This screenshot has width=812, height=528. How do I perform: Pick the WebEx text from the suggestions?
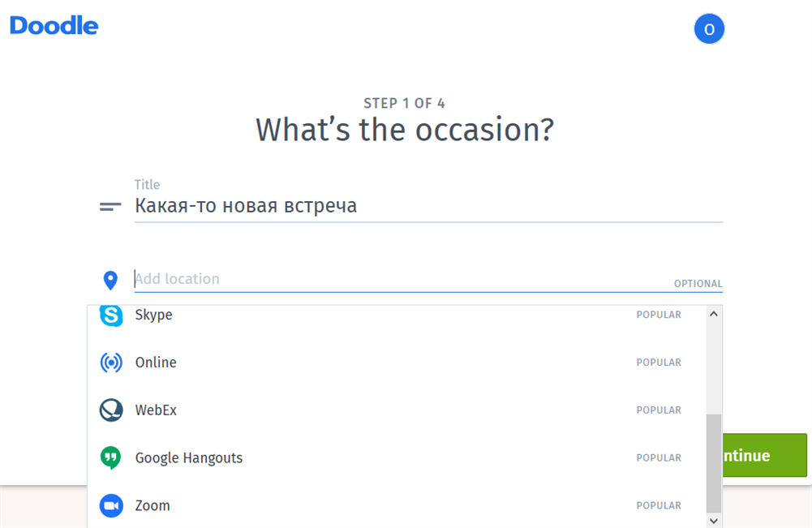(156, 410)
